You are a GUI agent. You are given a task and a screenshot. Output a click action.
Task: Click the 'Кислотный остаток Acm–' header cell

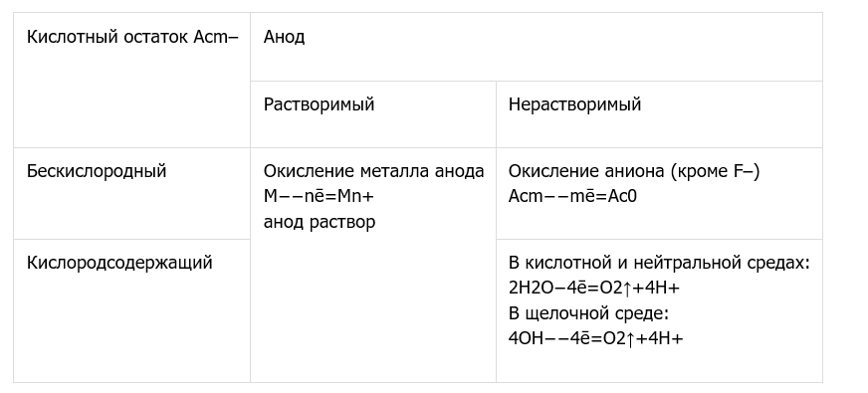pos(131,81)
